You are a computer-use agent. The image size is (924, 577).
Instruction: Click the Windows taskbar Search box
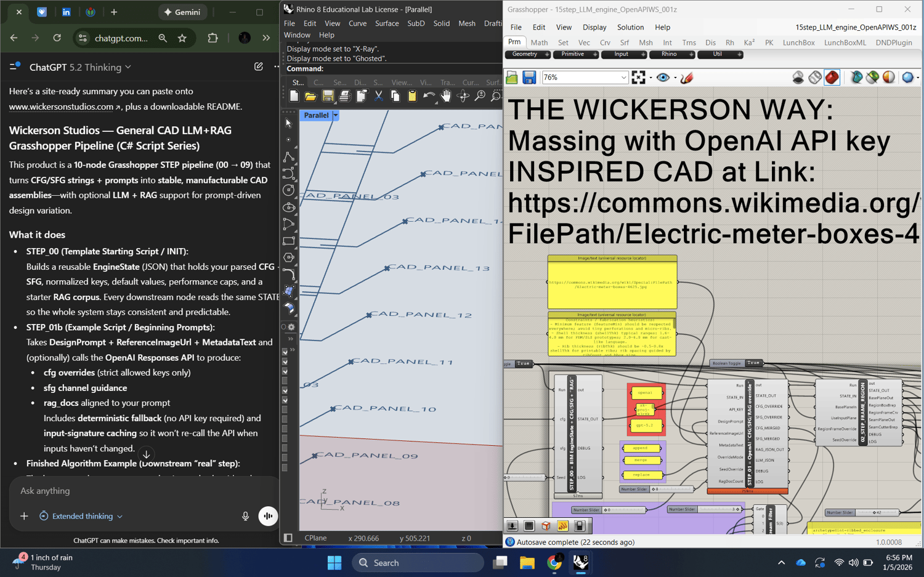point(418,563)
